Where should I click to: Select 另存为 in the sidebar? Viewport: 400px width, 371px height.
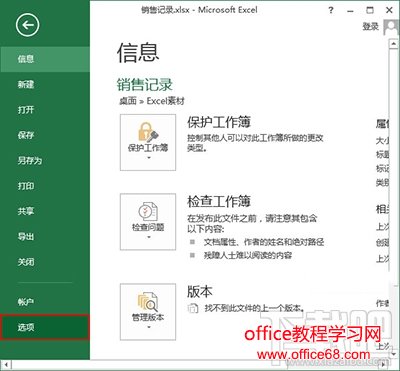pos(45,161)
